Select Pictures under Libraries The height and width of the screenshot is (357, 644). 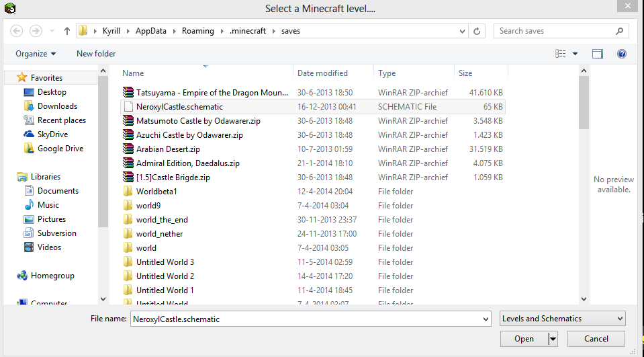52,219
